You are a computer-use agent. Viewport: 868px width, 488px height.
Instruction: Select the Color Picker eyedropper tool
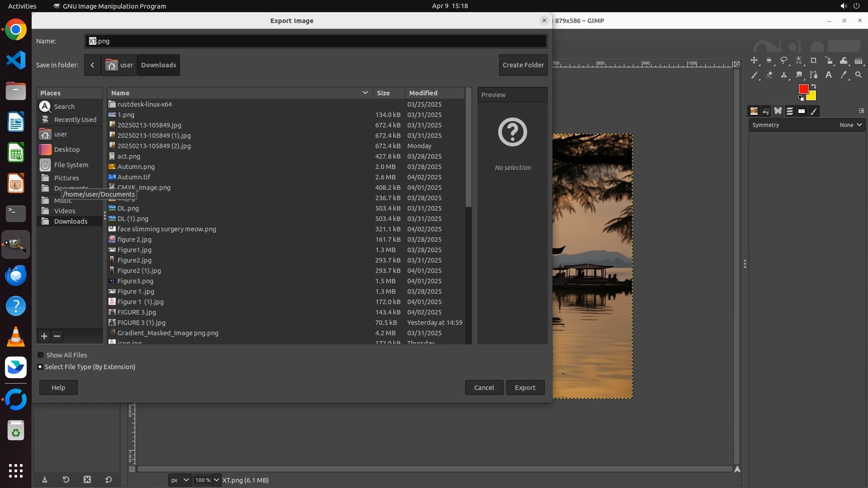pos(844,75)
